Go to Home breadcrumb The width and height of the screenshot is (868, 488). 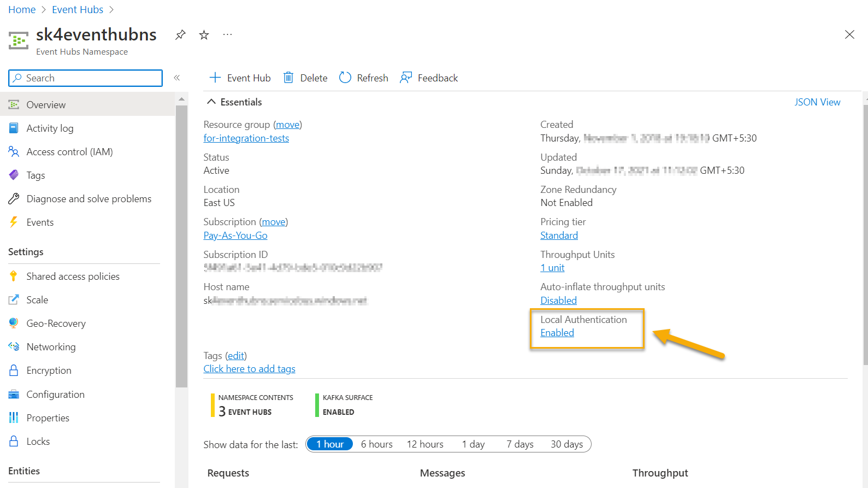click(x=22, y=10)
